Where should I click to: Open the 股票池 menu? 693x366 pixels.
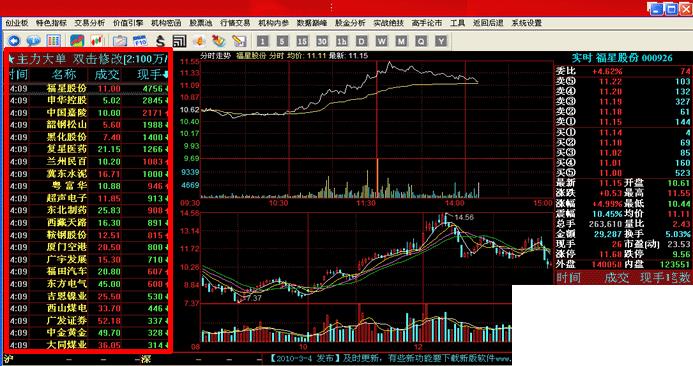201,23
